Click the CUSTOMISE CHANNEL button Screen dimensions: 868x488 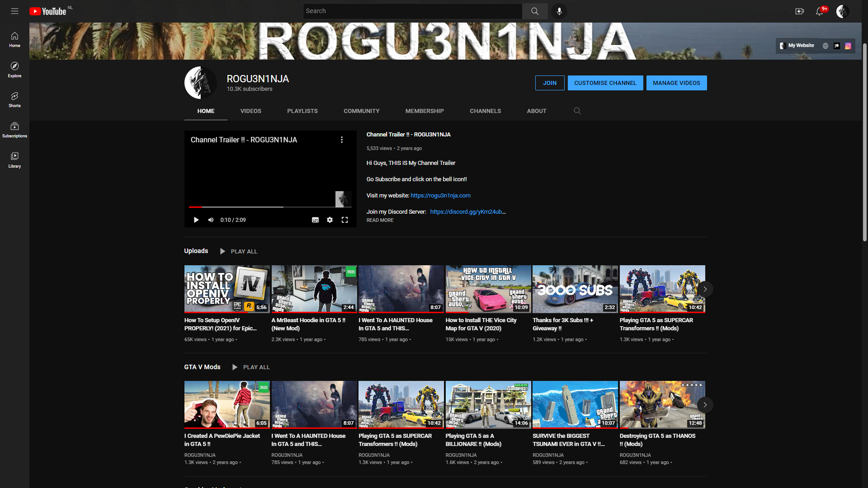coord(605,83)
